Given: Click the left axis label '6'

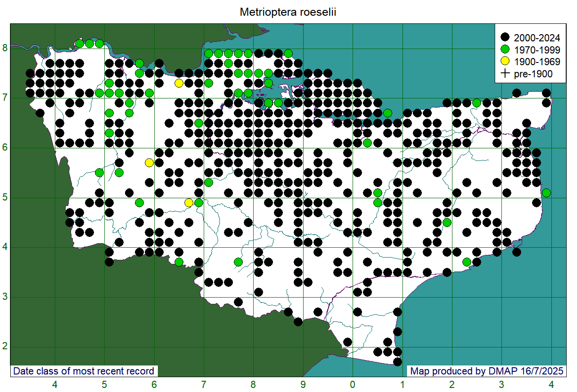Looking at the screenshot, I should point(5,148).
